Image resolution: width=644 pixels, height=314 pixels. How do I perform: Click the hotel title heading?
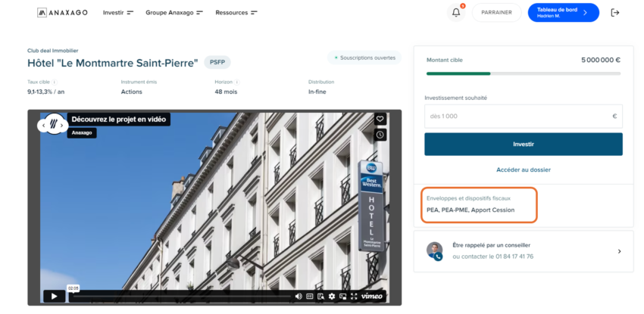pyautogui.click(x=113, y=63)
